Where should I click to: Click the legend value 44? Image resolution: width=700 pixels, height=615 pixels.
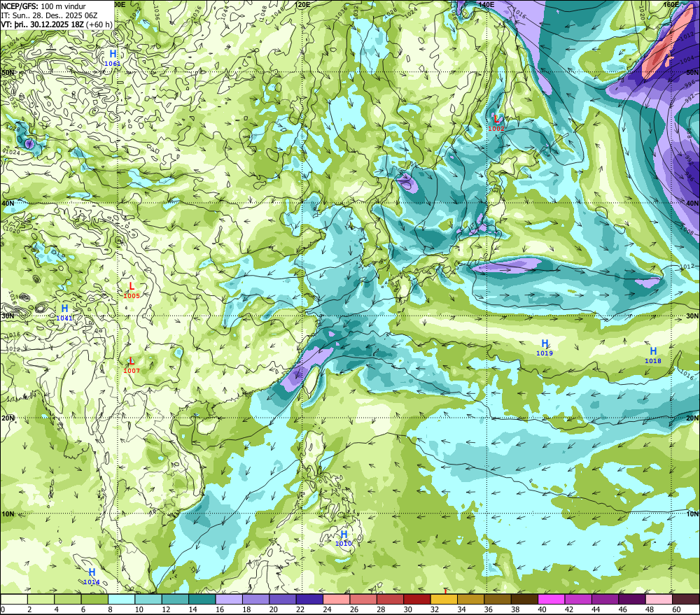[x=596, y=609]
